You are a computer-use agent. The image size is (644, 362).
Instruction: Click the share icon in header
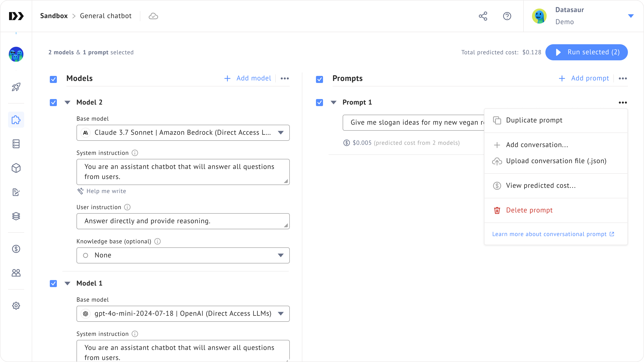[483, 16]
